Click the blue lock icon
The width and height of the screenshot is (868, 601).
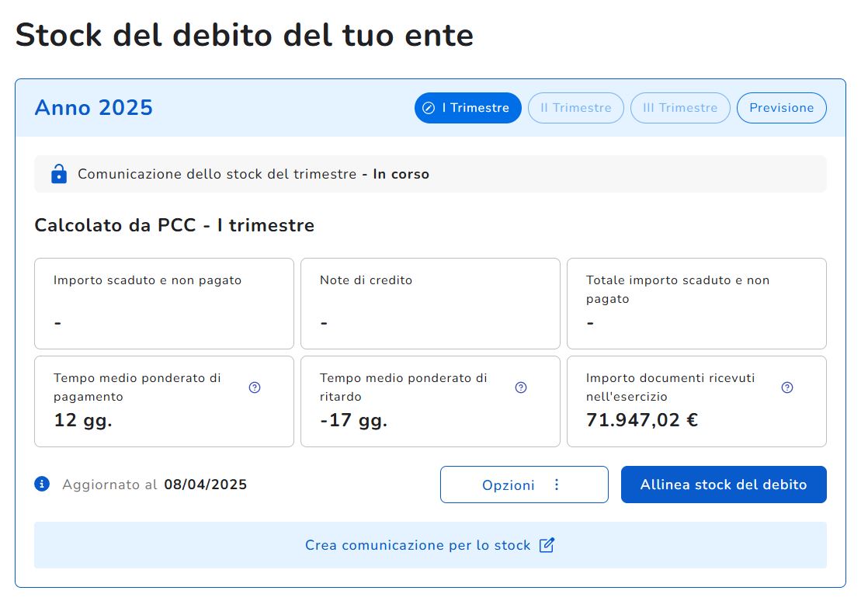click(59, 174)
